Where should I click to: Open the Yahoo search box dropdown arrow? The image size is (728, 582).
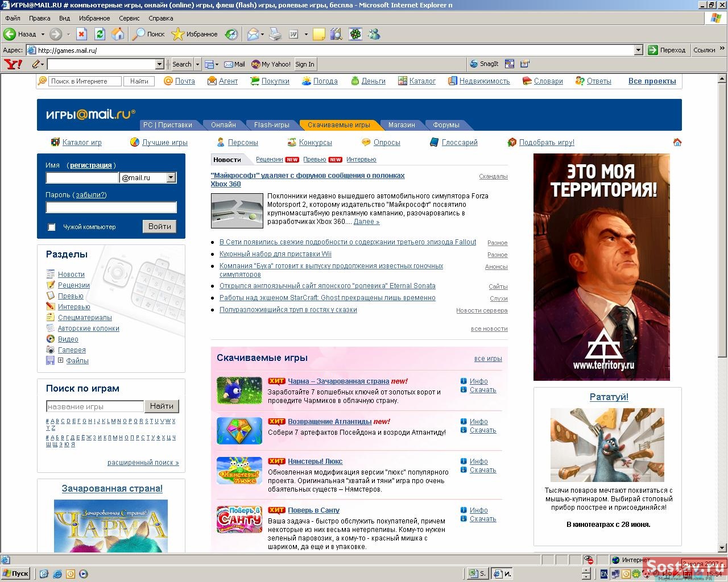pyautogui.click(x=160, y=64)
